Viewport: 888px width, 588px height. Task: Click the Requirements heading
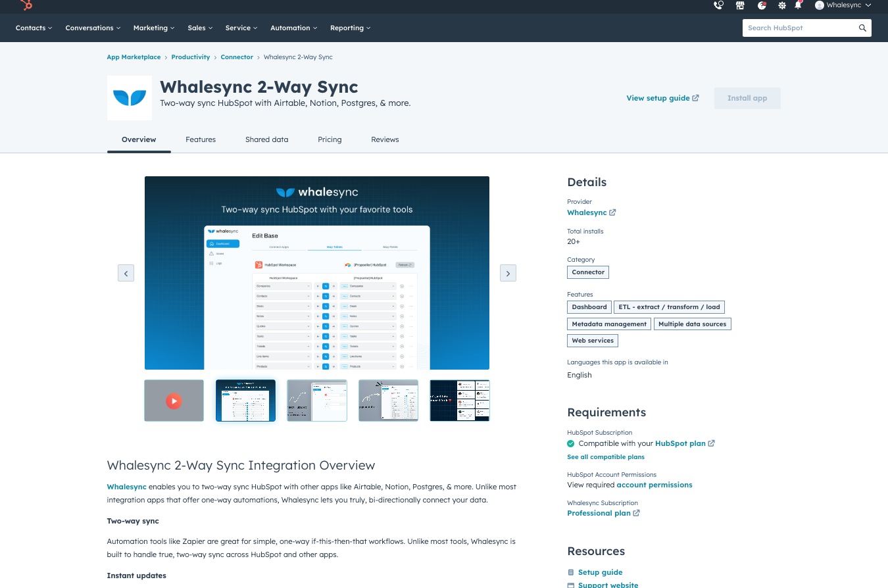click(x=606, y=412)
